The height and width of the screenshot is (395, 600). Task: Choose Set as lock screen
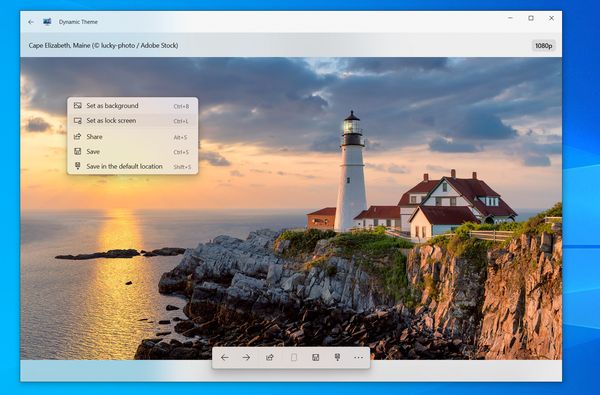132,121
